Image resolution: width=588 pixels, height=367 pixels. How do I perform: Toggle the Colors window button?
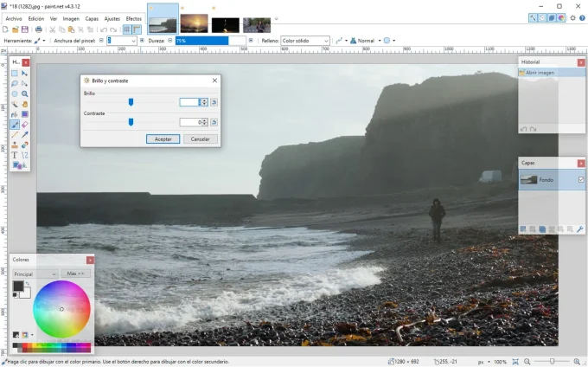pos(562,17)
